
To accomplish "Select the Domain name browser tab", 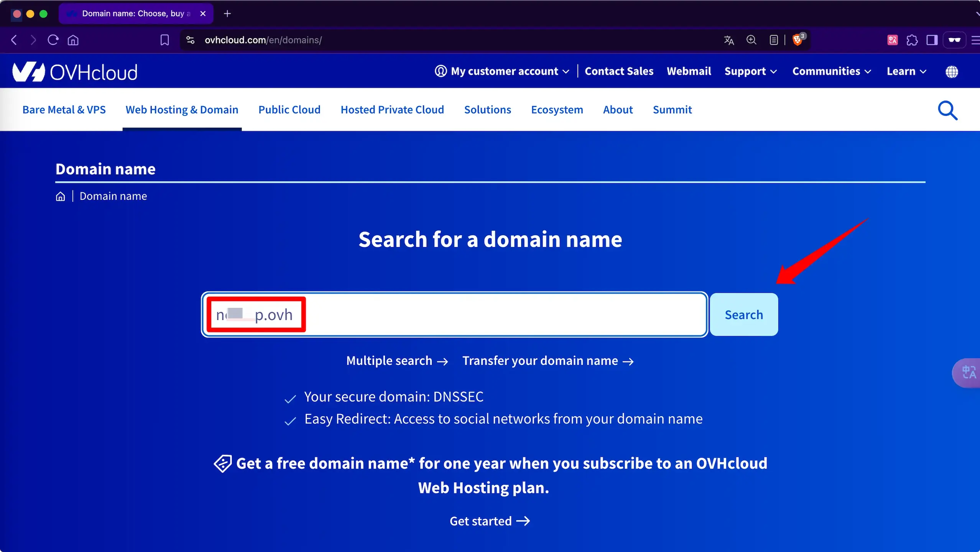I will click(x=136, y=14).
